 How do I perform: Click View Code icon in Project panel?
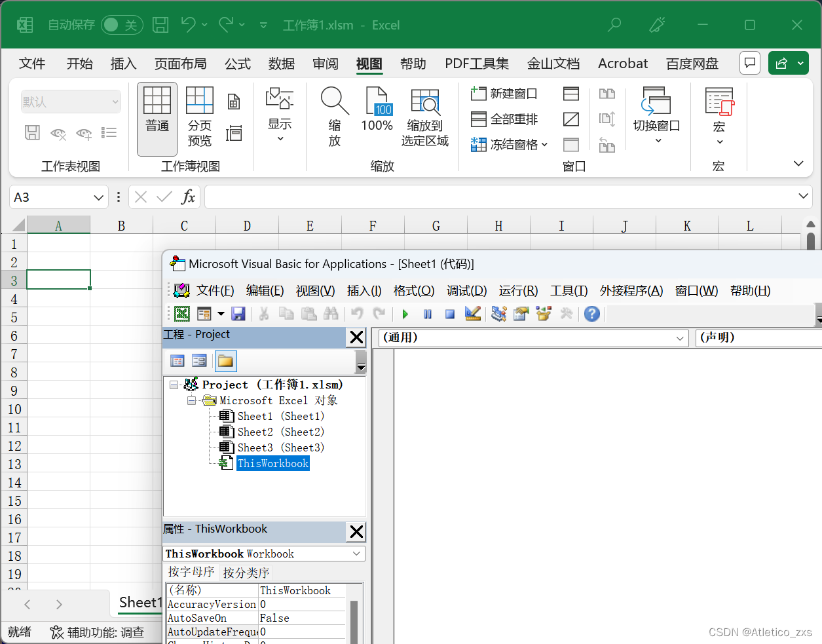[x=177, y=361]
